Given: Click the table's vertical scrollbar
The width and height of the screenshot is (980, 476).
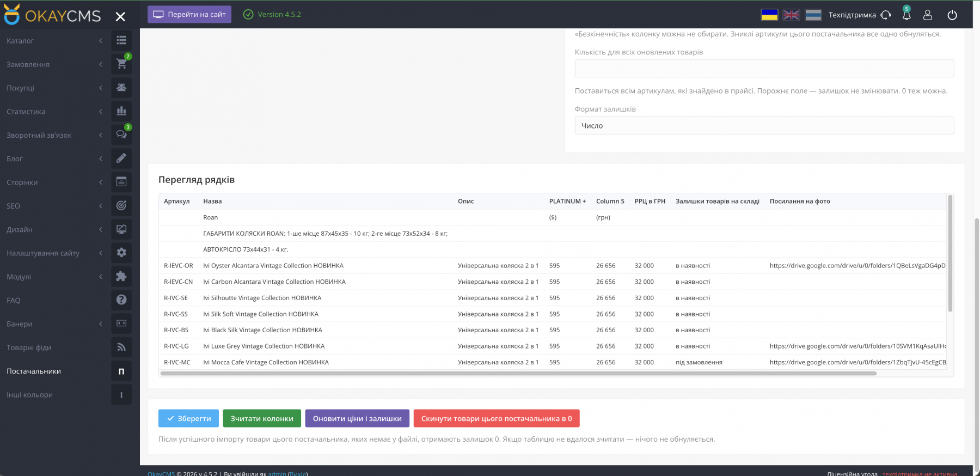Looking at the screenshot, I should (950, 253).
